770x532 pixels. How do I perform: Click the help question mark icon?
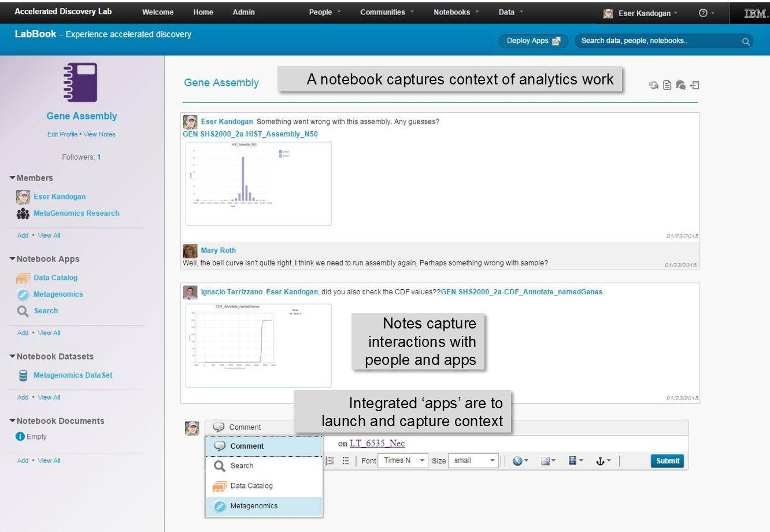(703, 13)
